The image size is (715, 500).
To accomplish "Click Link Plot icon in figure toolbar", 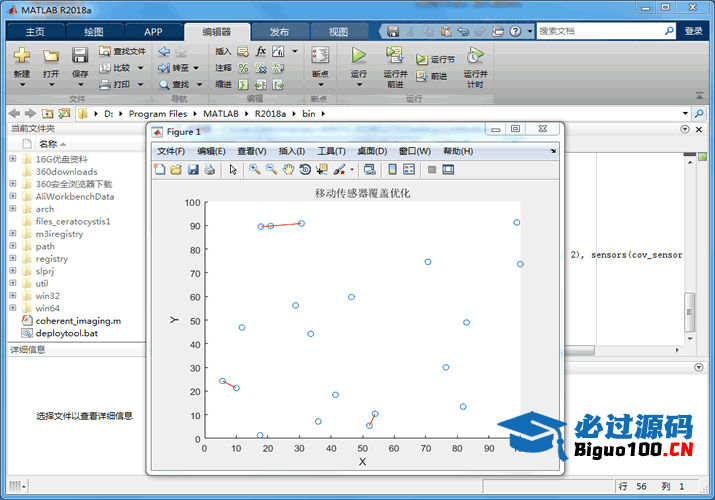I will [369, 170].
